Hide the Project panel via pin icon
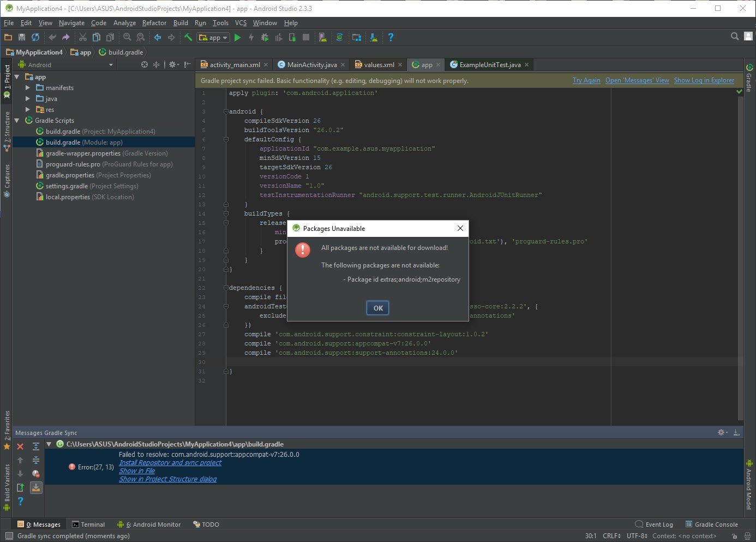The width and height of the screenshot is (756, 542). point(188,64)
